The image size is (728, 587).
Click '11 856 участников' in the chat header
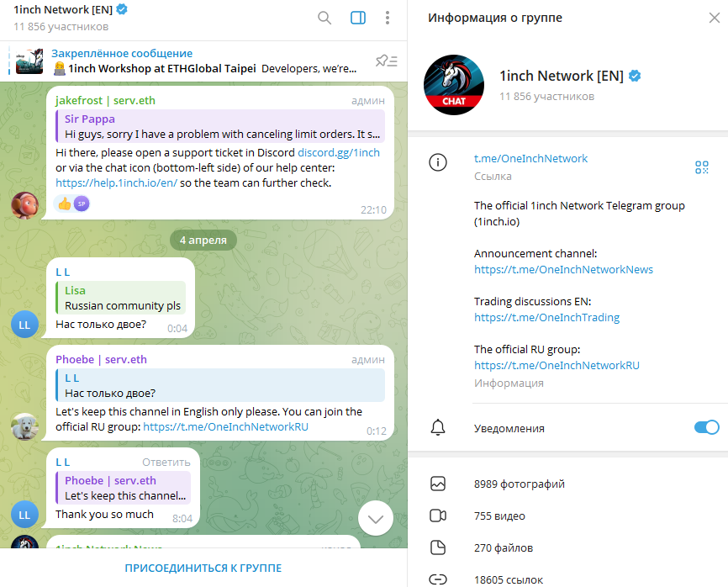pos(61,26)
